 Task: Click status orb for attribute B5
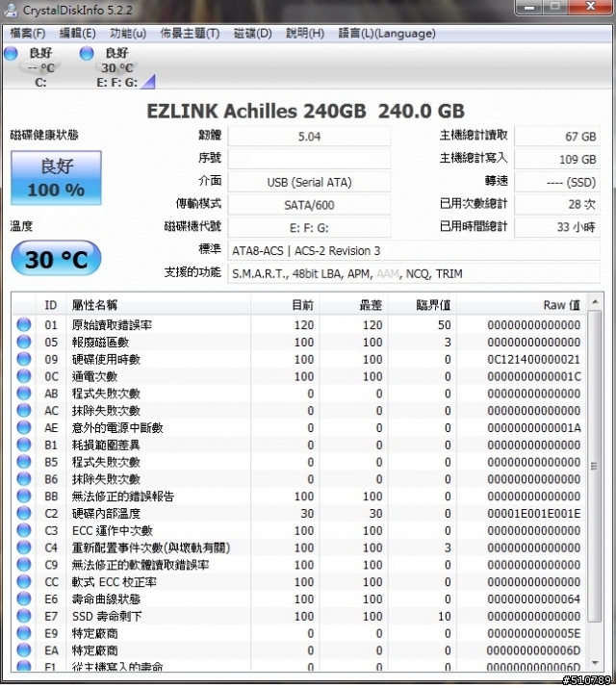pos(24,462)
